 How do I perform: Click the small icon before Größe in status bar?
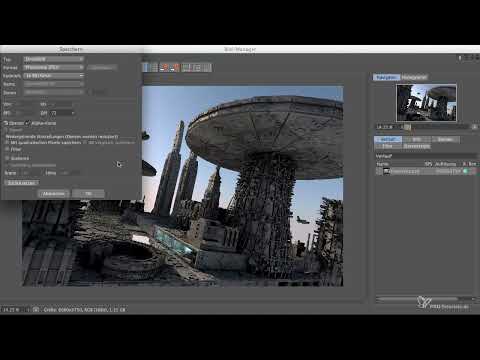[36, 310]
